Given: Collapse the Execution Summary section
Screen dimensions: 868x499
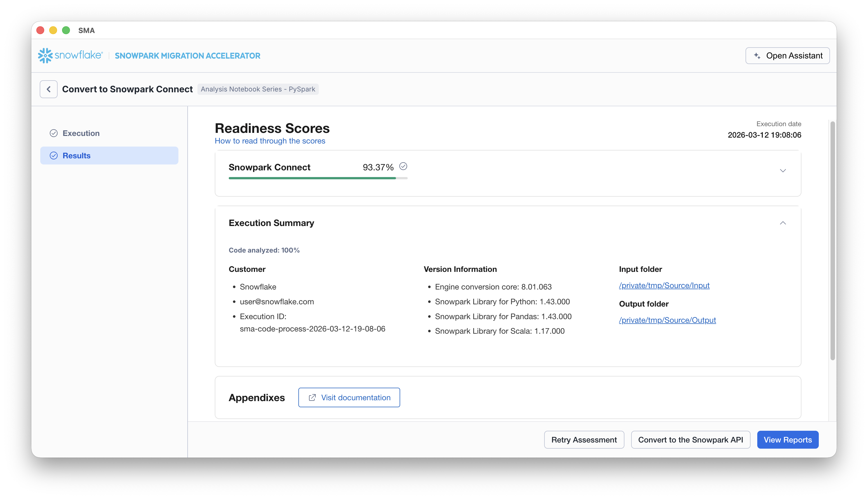Looking at the screenshot, I should point(783,223).
